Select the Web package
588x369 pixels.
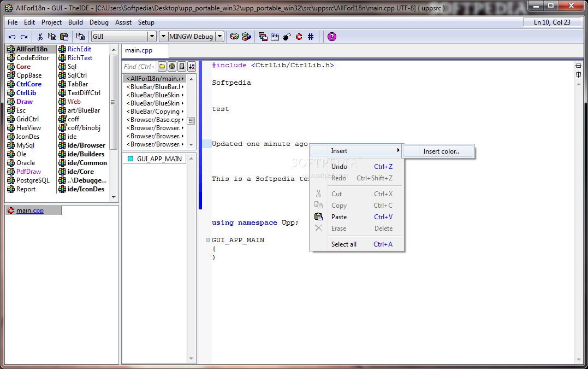pos(74,101)
